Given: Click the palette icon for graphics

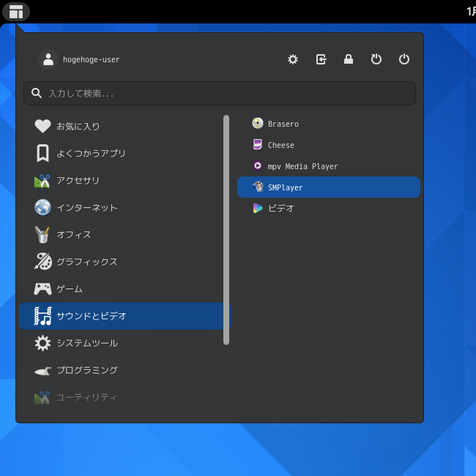Looking at the screenshot, I should pos(42,261).
